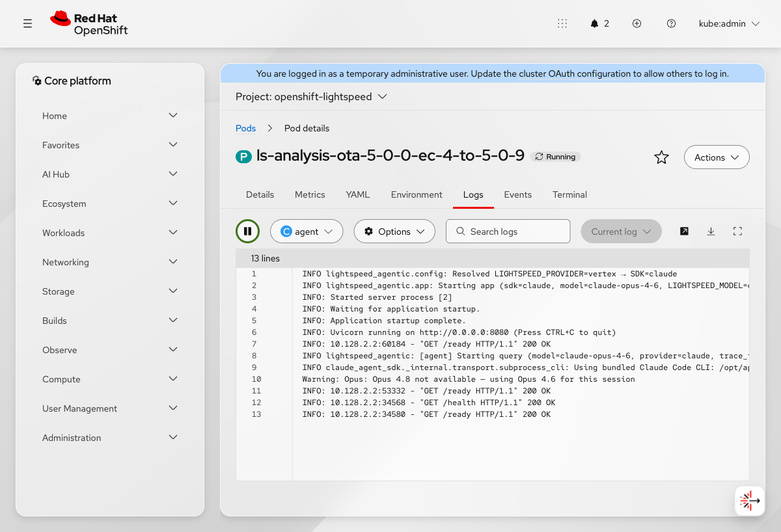Click the plus quick create icon
Image resolution: width=781 pixels, height=532 pixels.
[x=637, y=23]
